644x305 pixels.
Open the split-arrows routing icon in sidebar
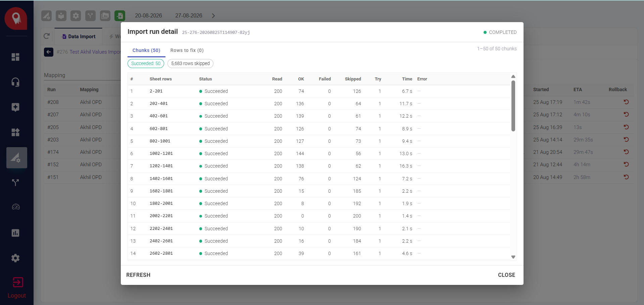[x=15, y=183]
